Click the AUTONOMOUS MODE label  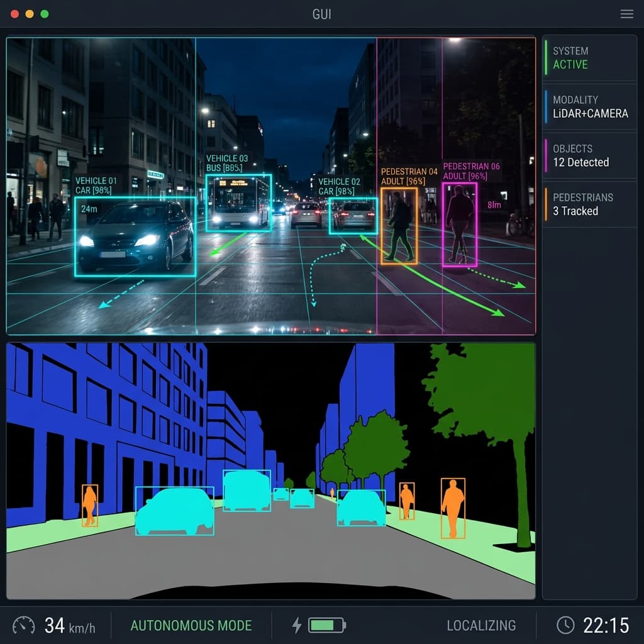(x=191, y=625)
